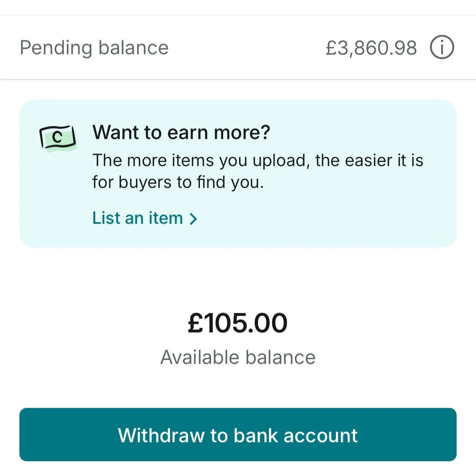
Task: Tap the Want to earn more? heading
Action: [181, 132]
